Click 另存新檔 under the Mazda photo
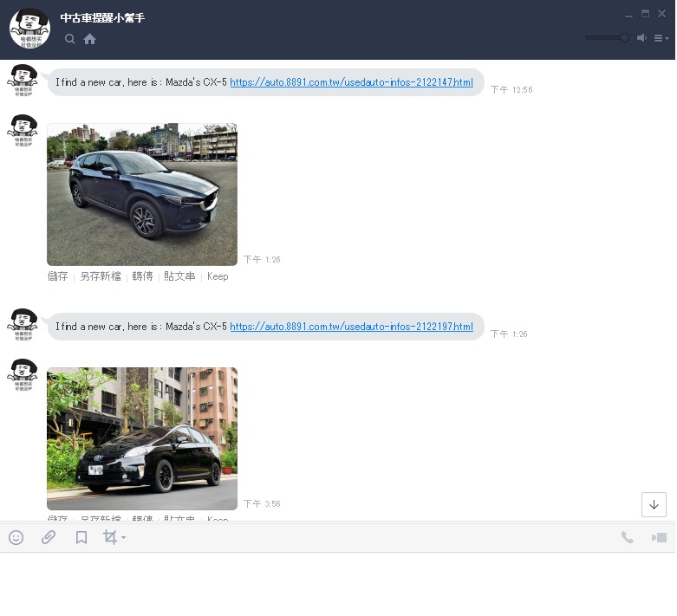Screen dimensions: 677x616 [x=101, y=276]
